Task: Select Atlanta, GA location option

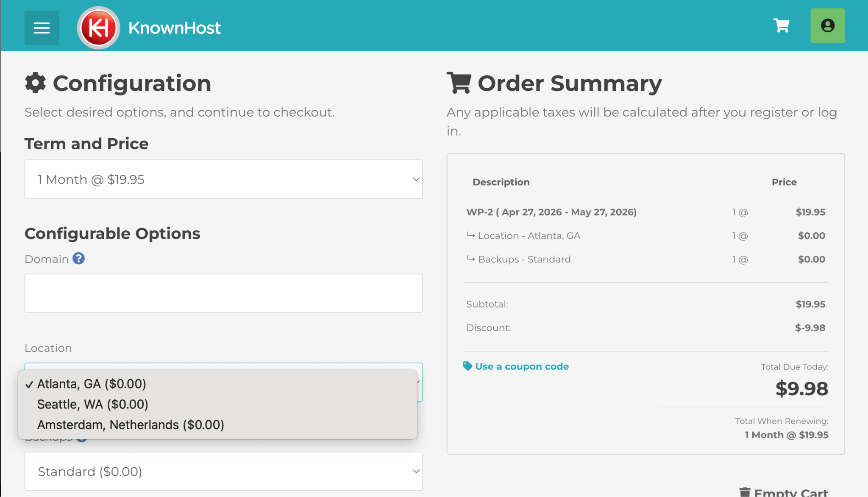Action: 217,384
